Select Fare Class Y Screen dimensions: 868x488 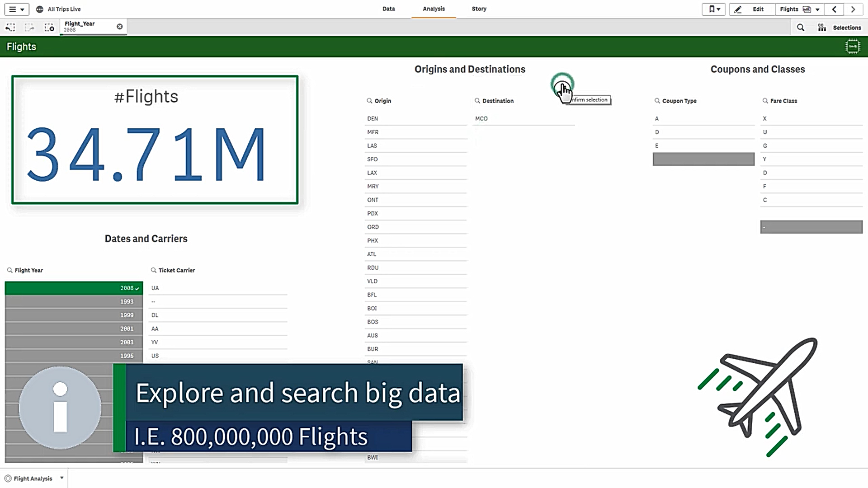click(x=811, y=159)
